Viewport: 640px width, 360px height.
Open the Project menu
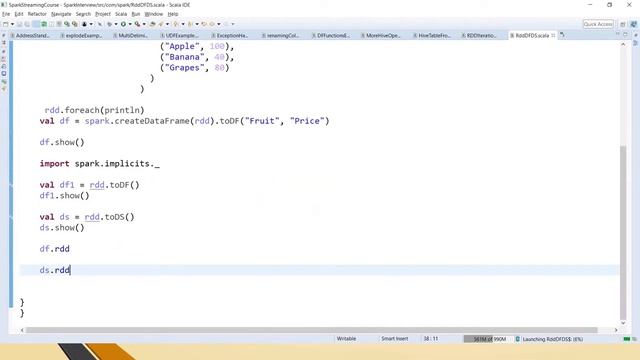point(103,14)
